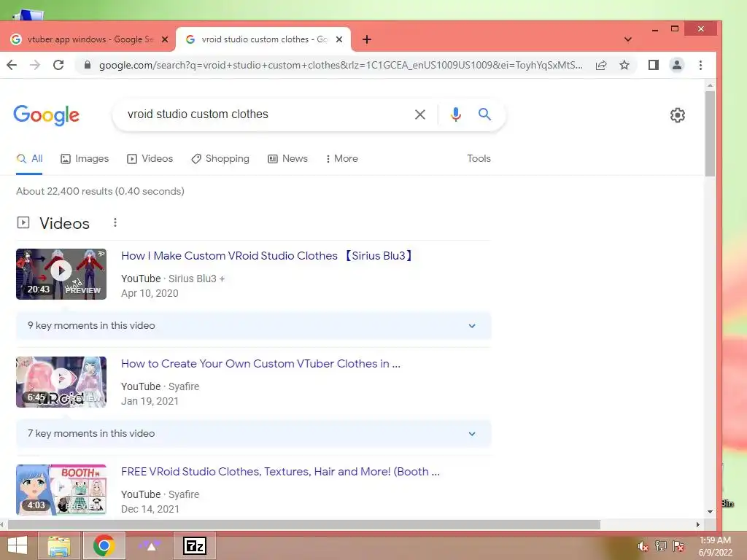Close the vtuber app windows tab

[165, 39]
